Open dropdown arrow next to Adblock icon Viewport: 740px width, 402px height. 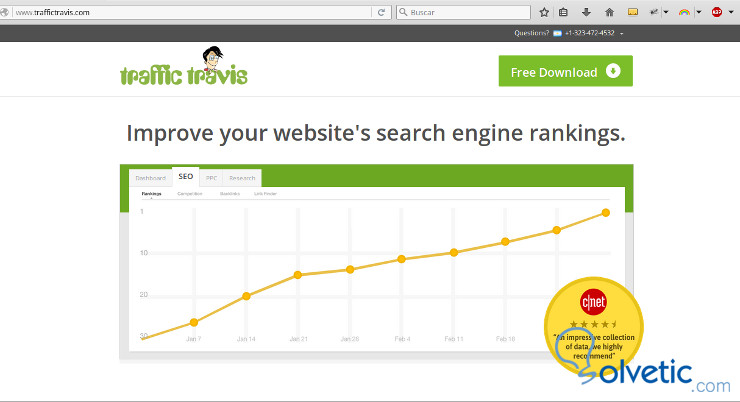pyautogui.click(x=731, y=12)
